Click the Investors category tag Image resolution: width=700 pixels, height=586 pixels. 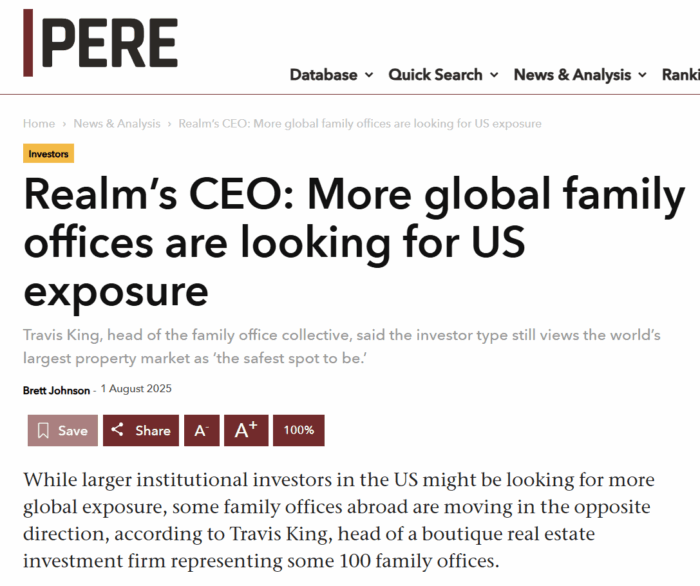click(48, 154)
